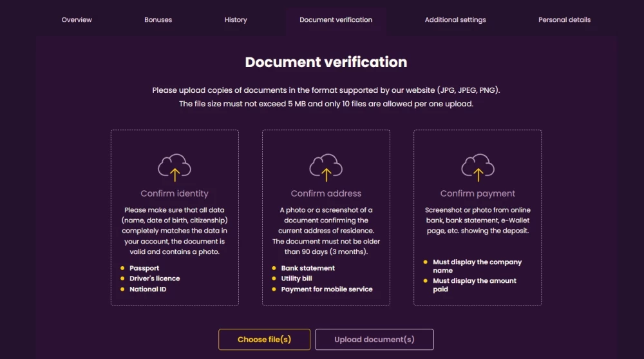Click the Confirm address cloud upload icon
Screen dimensions: 644x359
(326, 168)
